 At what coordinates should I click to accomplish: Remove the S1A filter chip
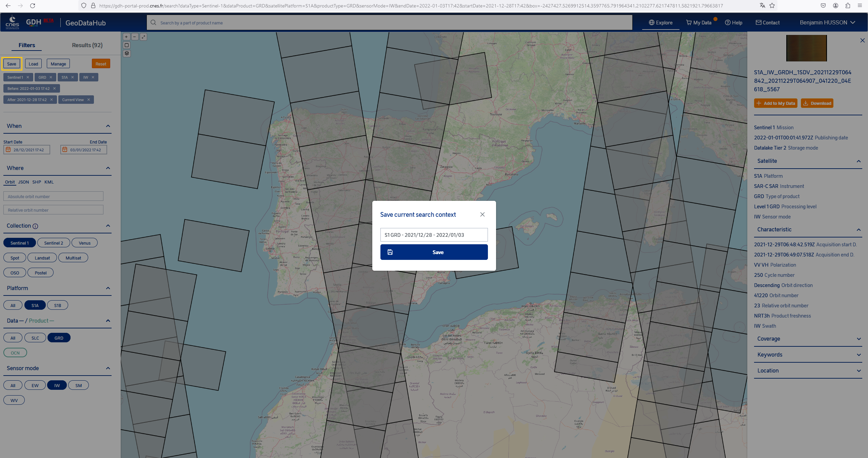pos(73,77)
